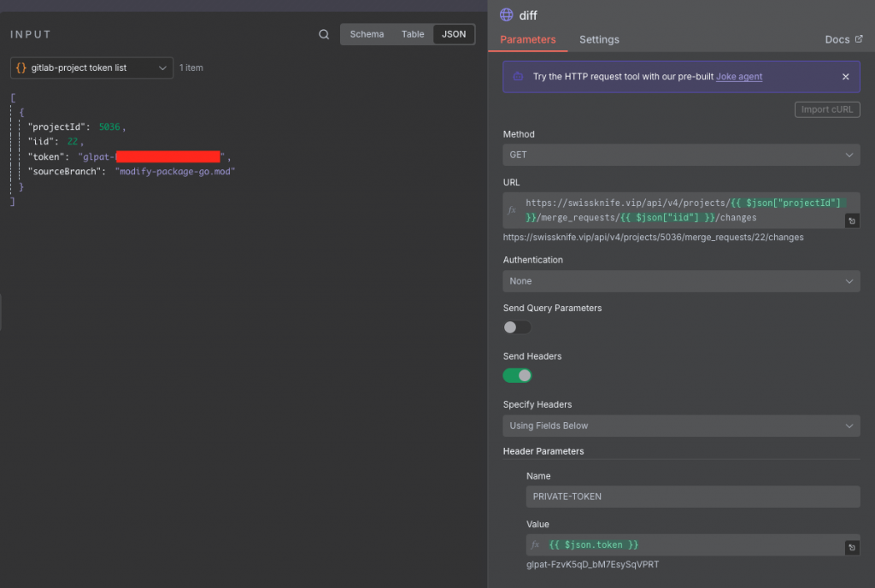Close the Joke agent banner

(845, 76)
